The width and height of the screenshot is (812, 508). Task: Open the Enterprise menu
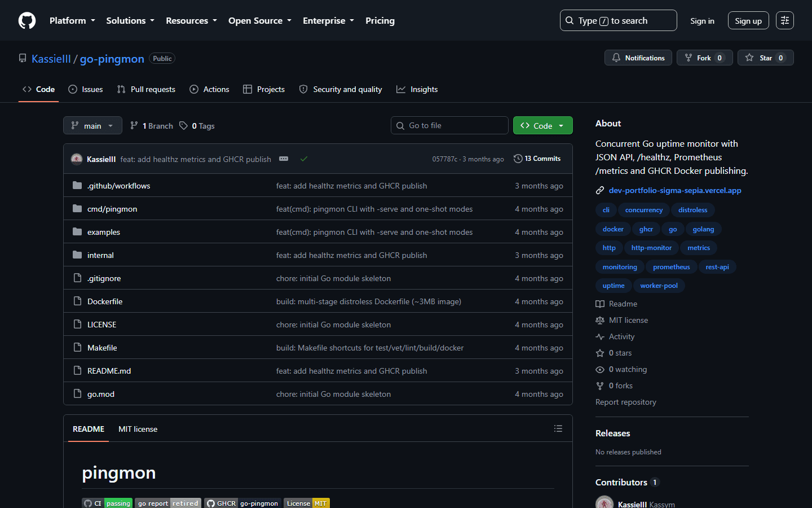[x=328, y=20]
